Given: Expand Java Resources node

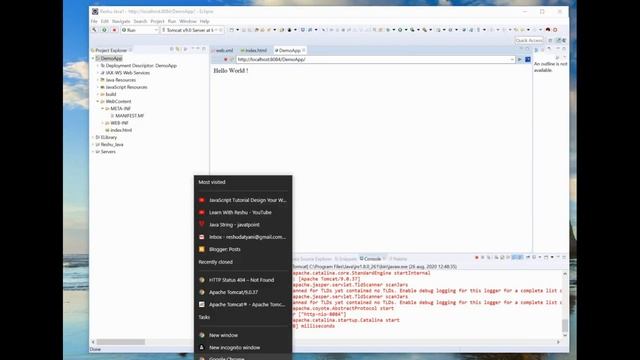Looking at the screenshot, I should 98,80.
